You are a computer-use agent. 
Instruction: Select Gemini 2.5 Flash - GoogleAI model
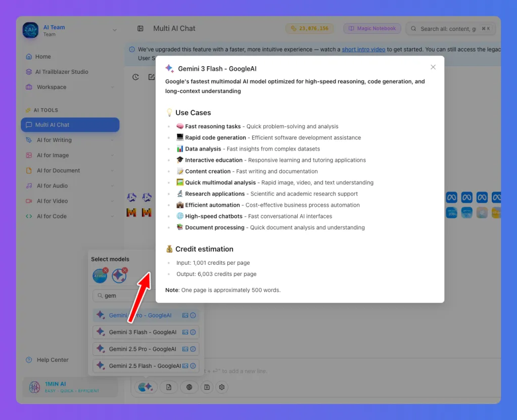tap(145, 366)
